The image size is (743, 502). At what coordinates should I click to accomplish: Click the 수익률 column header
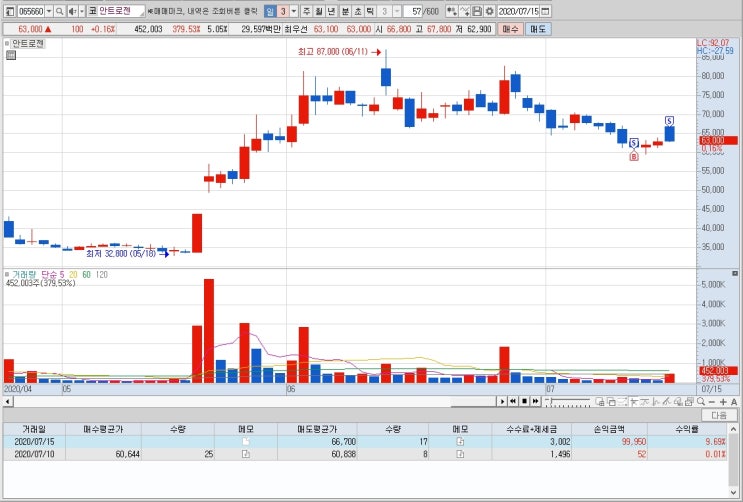[687, 429]
